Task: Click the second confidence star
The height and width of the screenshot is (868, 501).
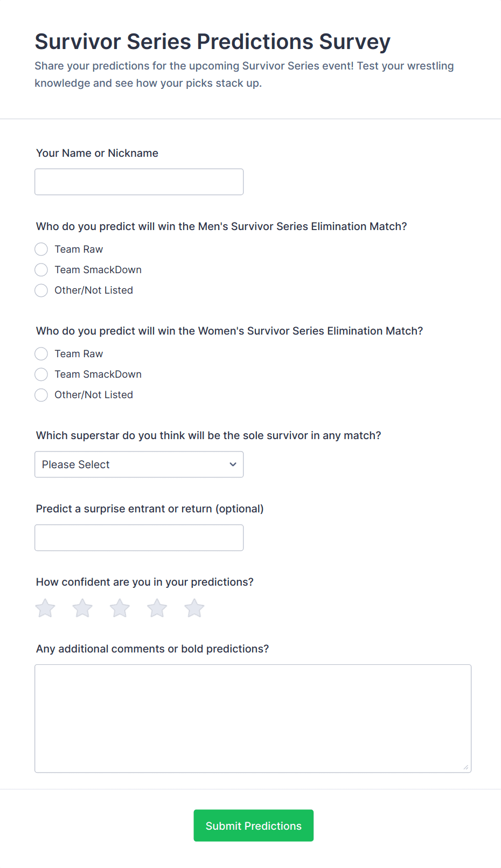Action: pos(82,608)
